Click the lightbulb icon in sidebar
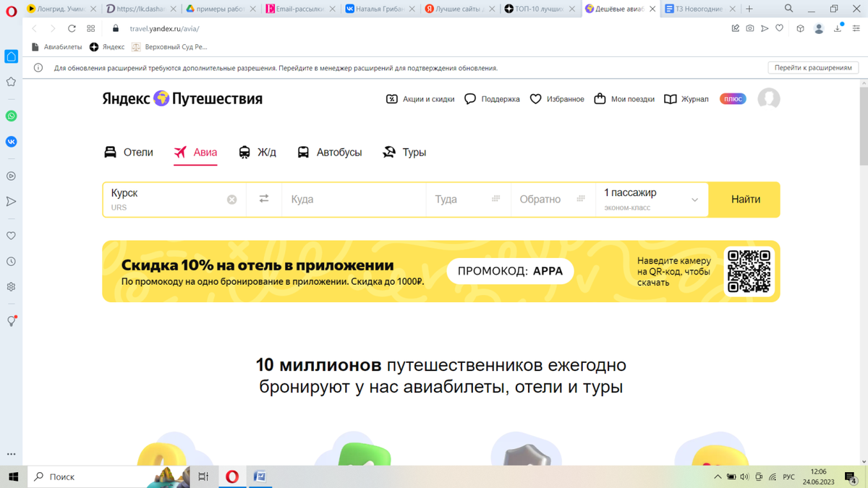Image resolution: width=868 pixels, height=488 pixels. click(x=12, y=321)
